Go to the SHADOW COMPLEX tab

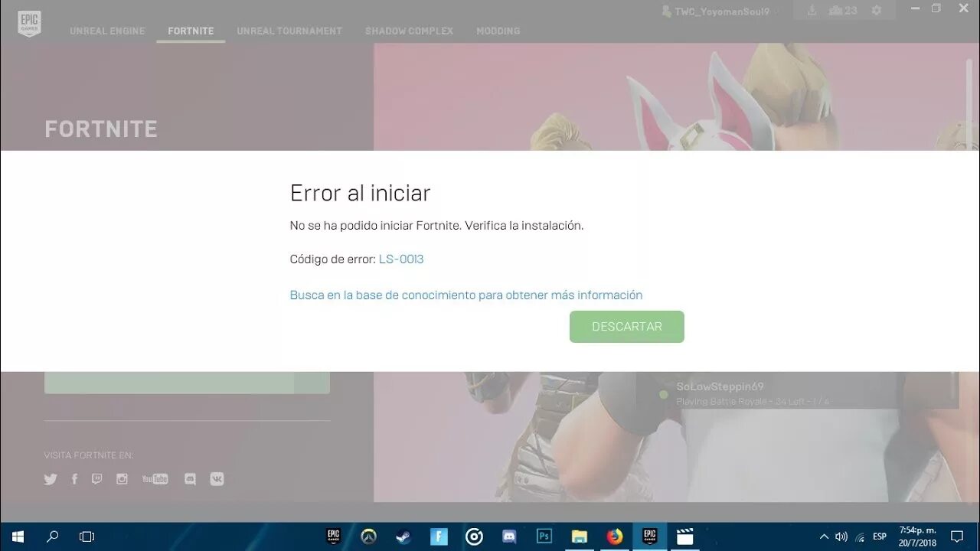coord(409,31)
